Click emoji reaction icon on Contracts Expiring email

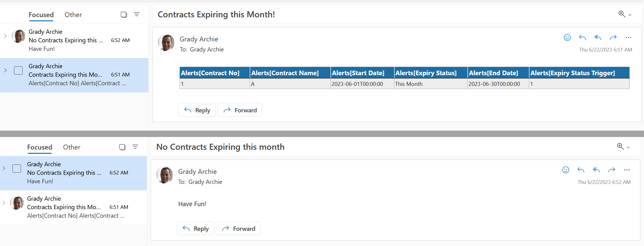point(567,37)
